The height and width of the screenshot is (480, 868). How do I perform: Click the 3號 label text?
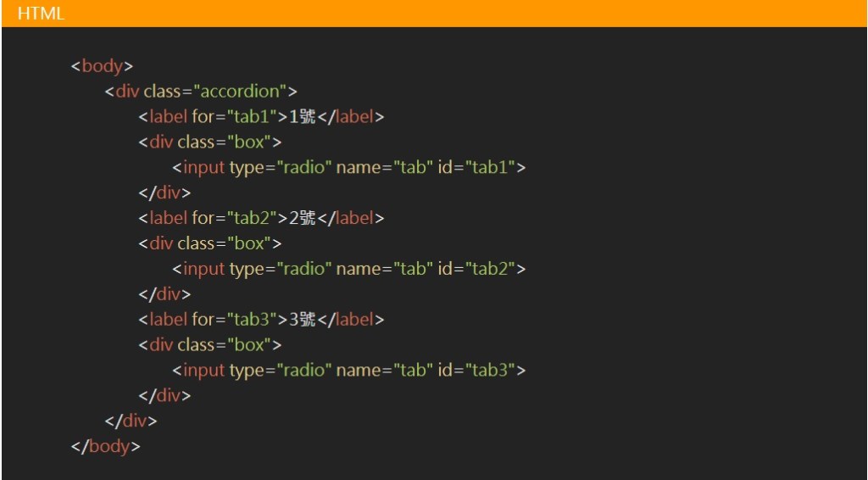[302, 321]
